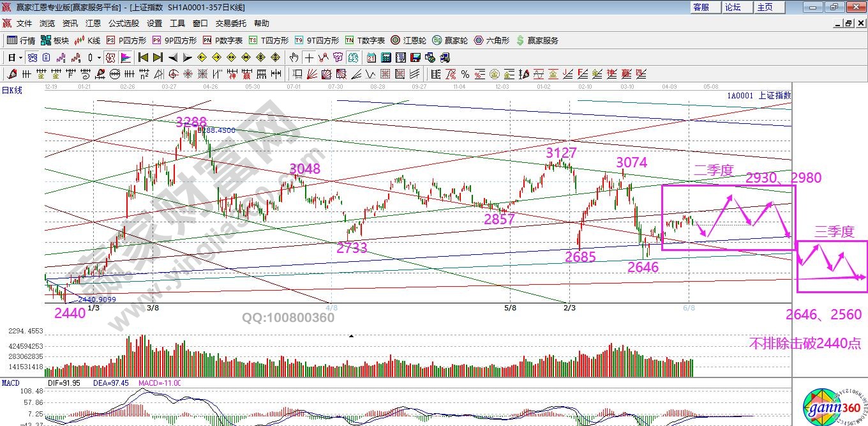
Task: Open the 六角形 hexagon tool
Action: [488, 40]
